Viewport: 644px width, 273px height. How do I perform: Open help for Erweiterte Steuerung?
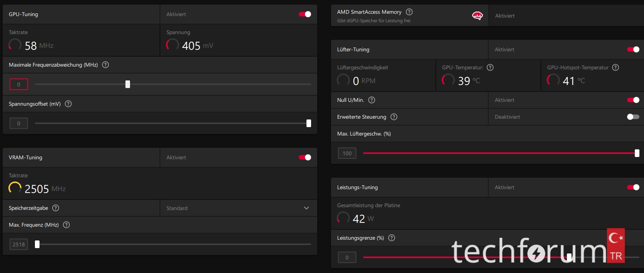(394, 117)
